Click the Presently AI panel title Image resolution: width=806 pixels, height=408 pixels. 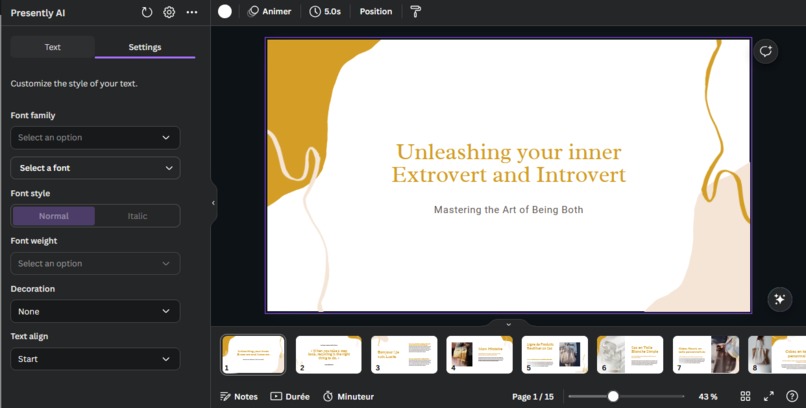(38, 13)
